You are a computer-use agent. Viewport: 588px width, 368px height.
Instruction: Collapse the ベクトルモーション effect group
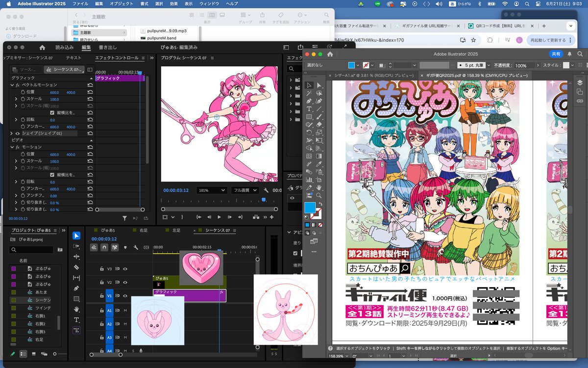click(12, 85)
